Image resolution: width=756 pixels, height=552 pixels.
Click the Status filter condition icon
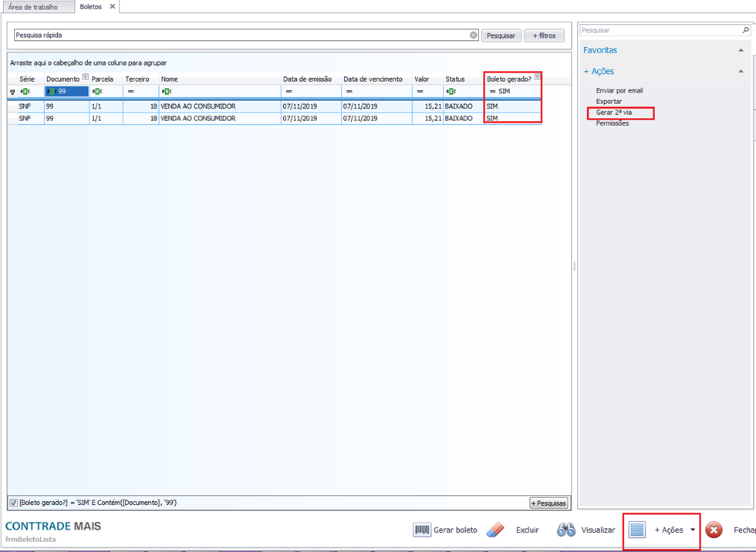[451, 92]
